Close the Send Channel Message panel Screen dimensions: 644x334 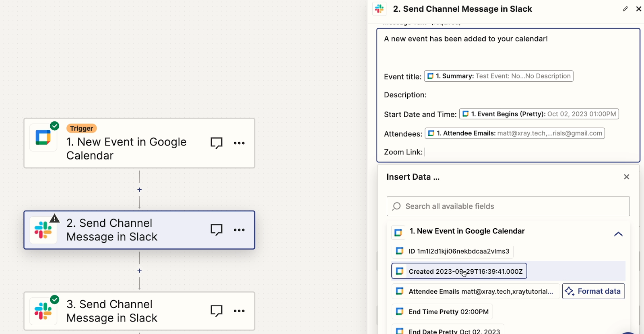(639, 9)
